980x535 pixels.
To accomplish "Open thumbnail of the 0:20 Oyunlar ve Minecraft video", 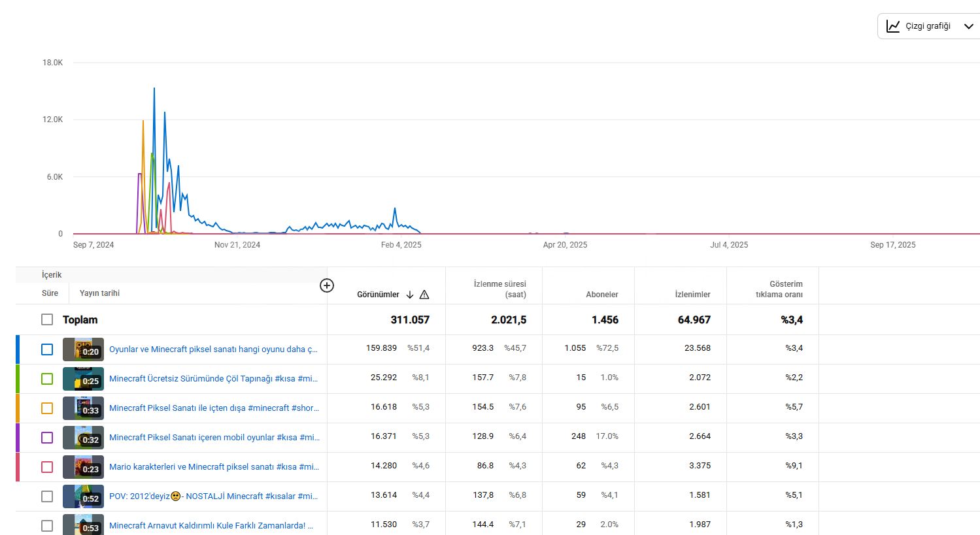I will pyautogui.click(x=83, y=349).
